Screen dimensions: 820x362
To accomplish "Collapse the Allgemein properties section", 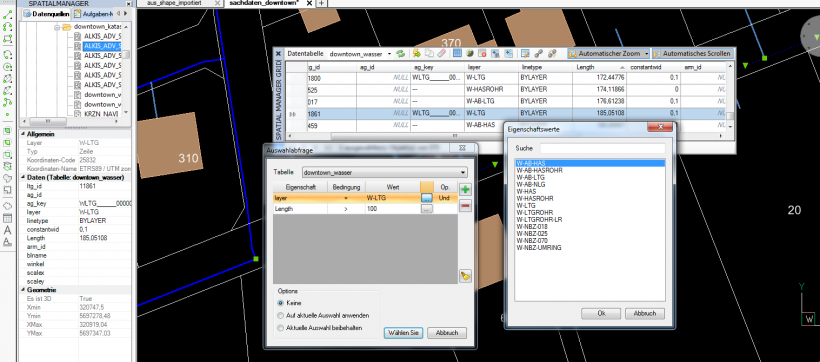I will click(22, 134).
